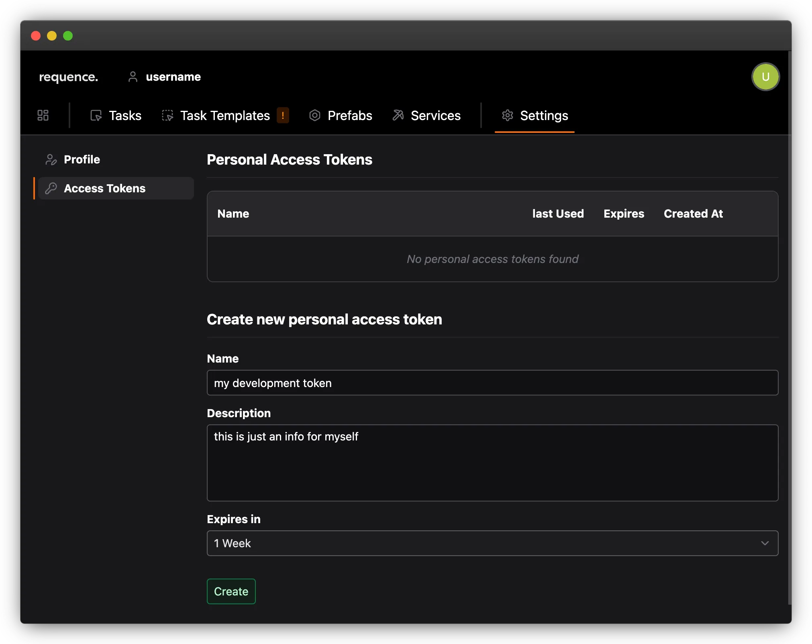Image resolution: width=812 pixels, height=644 pixels.
Task: Click the Name field containing my development token
Action: pos(492,383)
